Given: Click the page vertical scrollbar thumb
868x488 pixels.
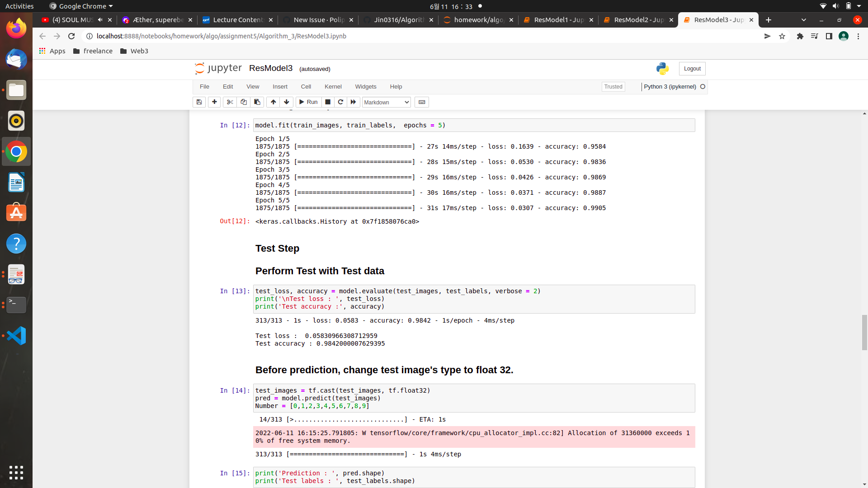Looking at the screenshot, I should [864, 333].
